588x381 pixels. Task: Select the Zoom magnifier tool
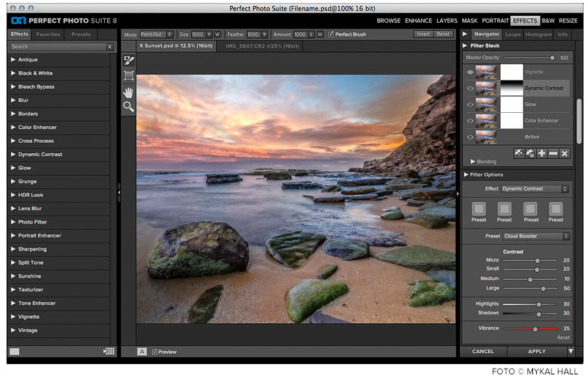point(129,107)
